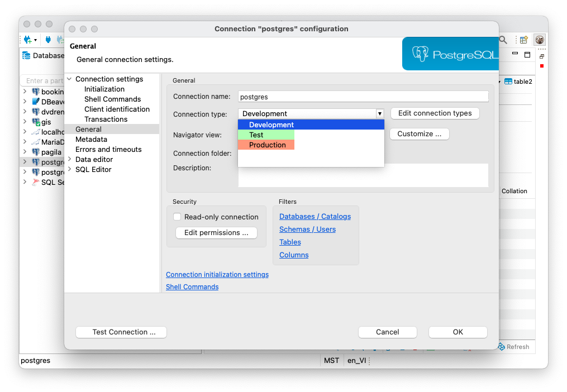
Task: Click the Refresh icon at the bottom right
Action: coord(502,347)
